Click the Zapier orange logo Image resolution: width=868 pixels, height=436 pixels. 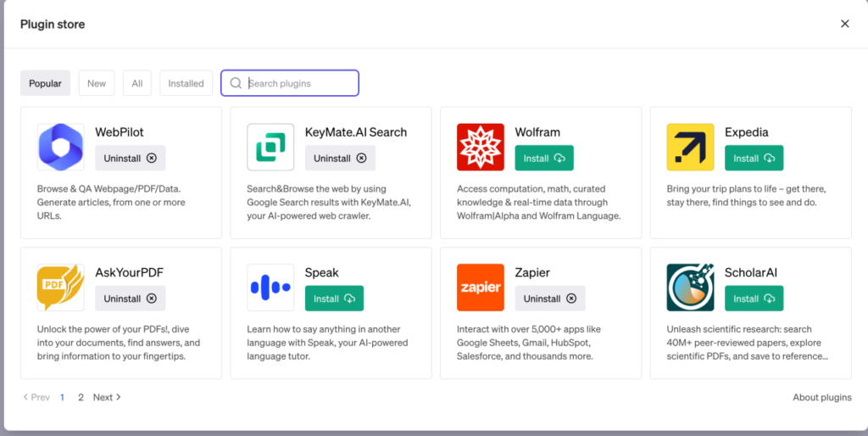pos(481,288)
